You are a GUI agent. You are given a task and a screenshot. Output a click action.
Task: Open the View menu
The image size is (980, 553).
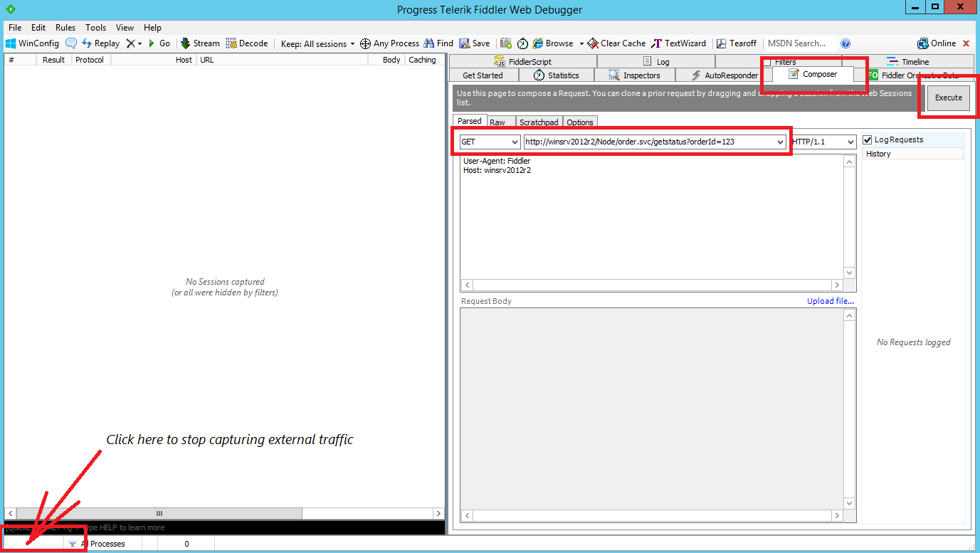[125, 28]
